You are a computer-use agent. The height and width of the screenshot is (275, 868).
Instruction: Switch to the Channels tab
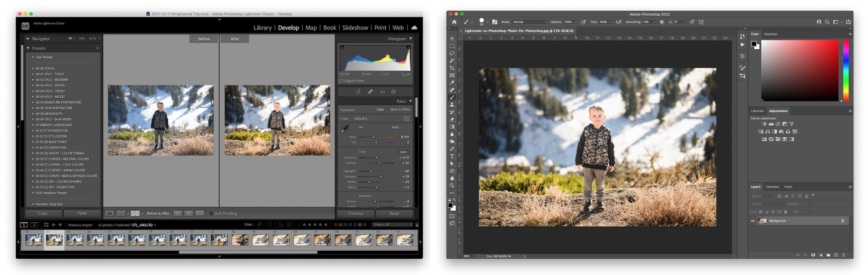pyautogui.click(x=772, y=187)
